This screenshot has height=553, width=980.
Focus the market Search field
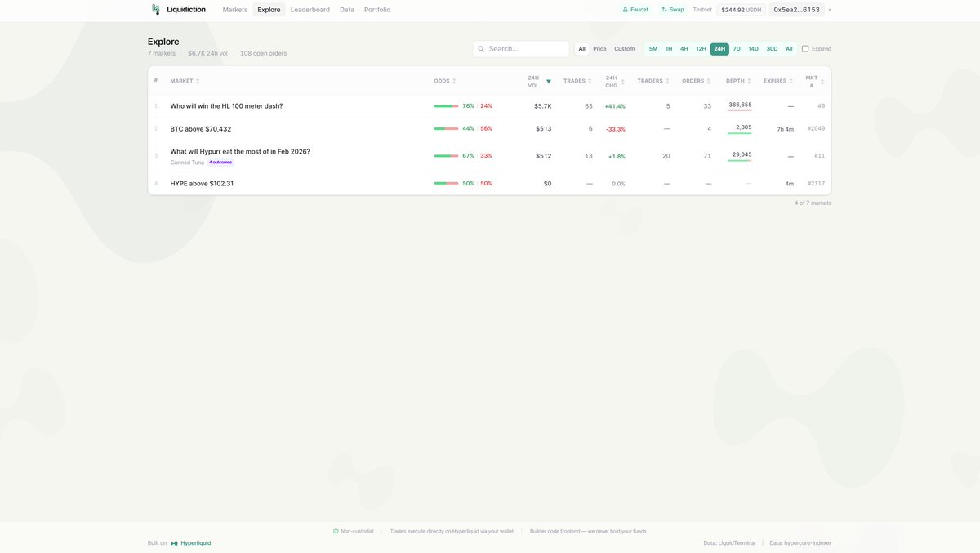[521, 49]
